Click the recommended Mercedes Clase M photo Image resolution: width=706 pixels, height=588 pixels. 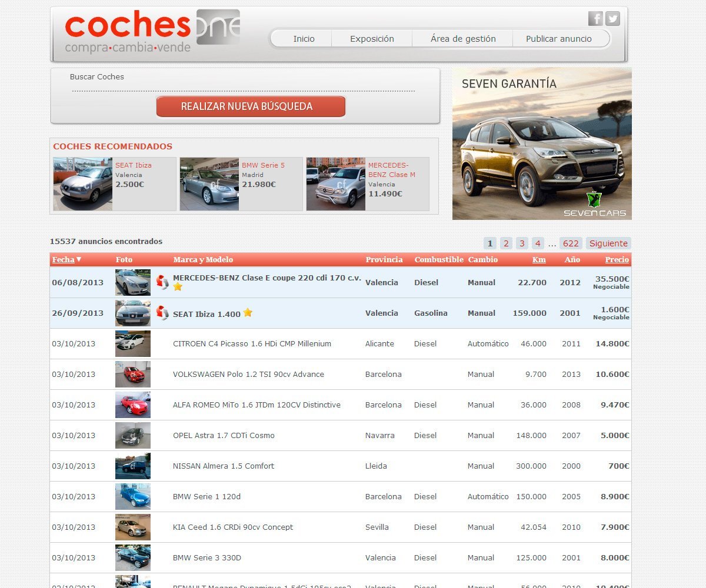(336, 184)
